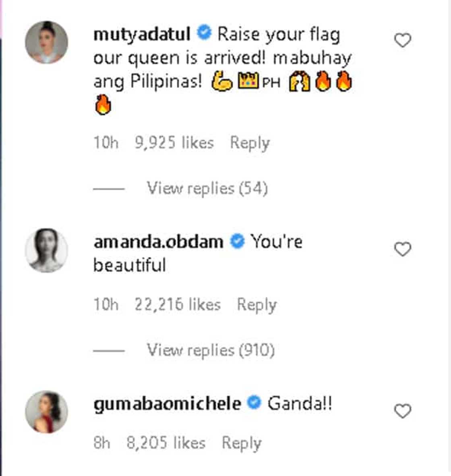Click verified badge next to amanda.obdam
This screenshot has width=451, height=476.
[237, 241]
